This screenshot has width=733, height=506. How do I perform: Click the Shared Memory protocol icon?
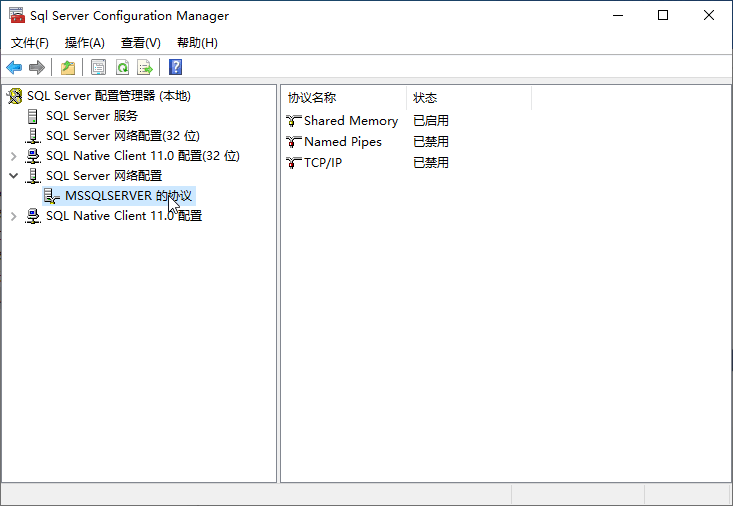294,121
